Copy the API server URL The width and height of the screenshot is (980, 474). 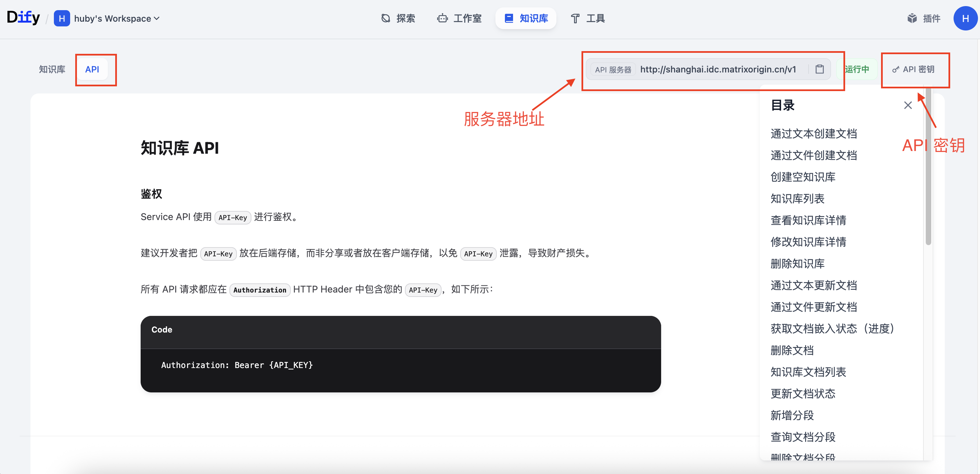pyautogui.click(x=819, y=69)
